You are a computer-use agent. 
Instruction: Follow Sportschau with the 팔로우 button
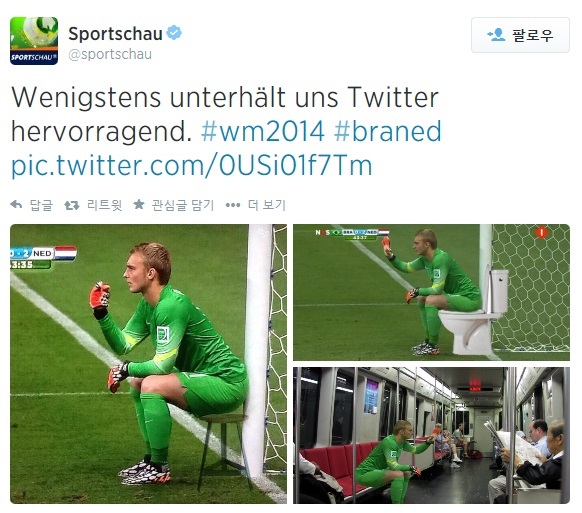520,35
